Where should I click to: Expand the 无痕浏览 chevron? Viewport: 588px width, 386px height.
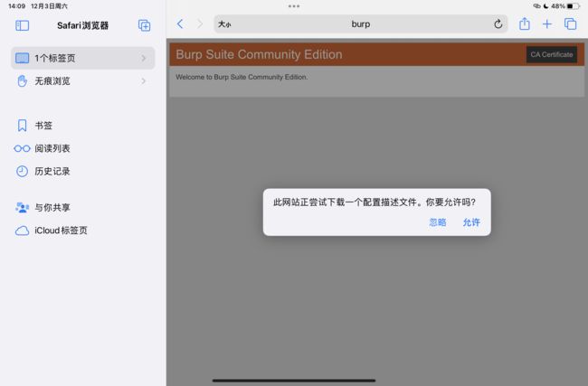pos(144,81)
